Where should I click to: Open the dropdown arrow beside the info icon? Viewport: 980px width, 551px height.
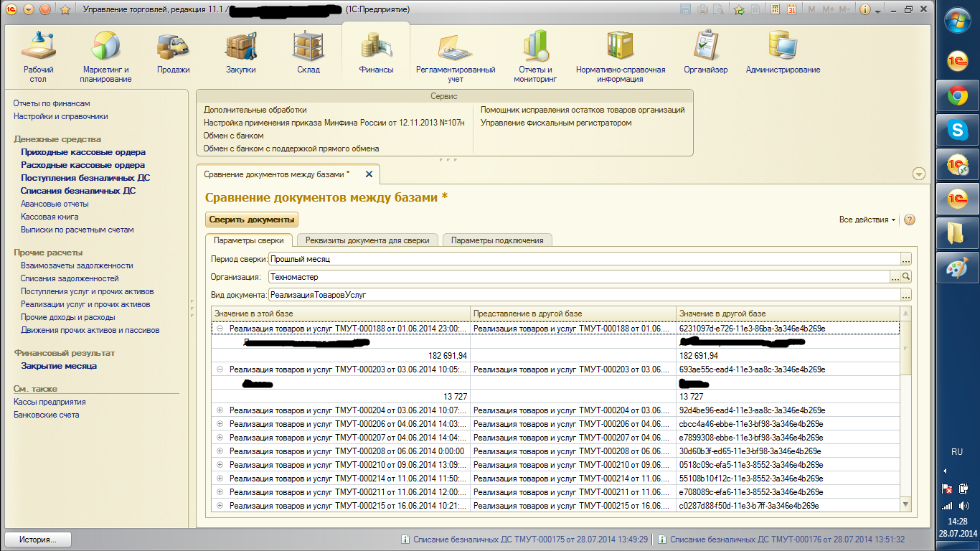(878, 10)
